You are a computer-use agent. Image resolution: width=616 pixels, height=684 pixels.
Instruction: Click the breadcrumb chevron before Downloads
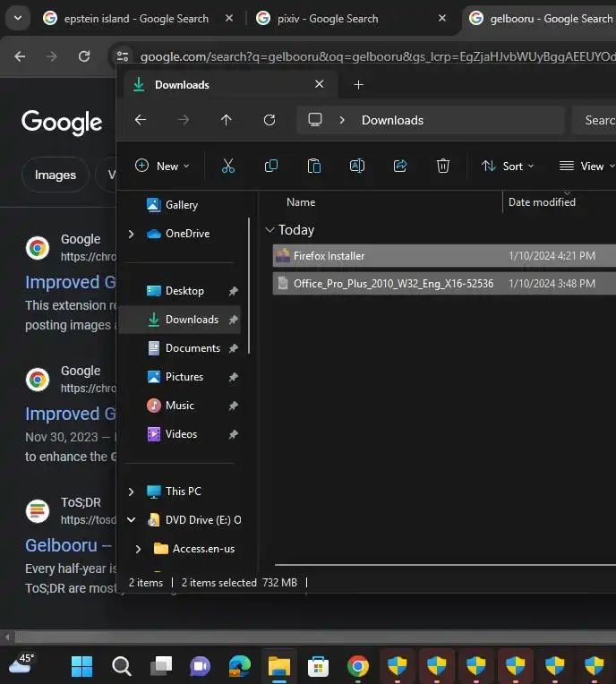coord(342,120)
